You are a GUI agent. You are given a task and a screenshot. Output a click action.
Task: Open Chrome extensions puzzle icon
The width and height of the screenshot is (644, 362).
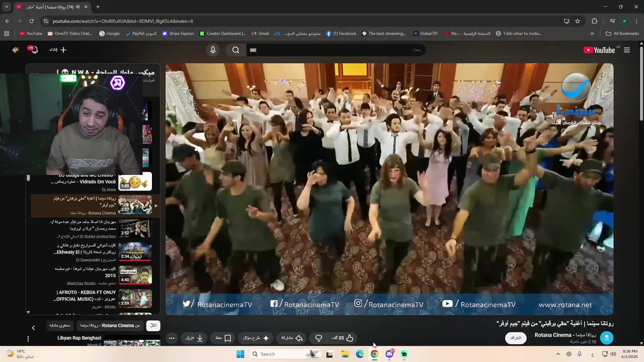[x=595, y=21]
